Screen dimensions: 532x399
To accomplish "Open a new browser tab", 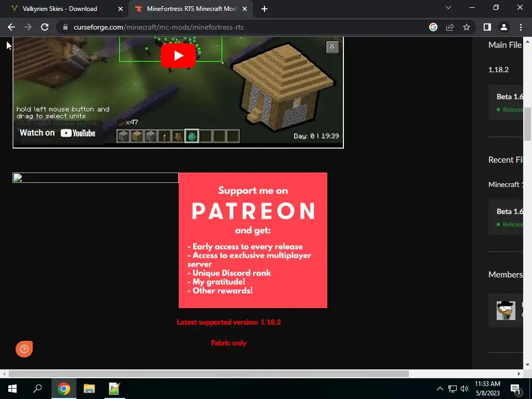I will (264, 9).
